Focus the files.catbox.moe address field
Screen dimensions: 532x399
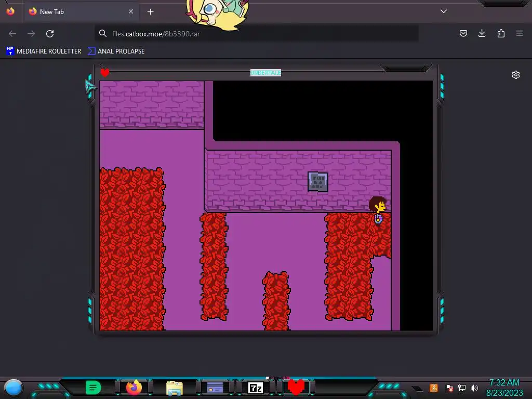pos(256,34)
